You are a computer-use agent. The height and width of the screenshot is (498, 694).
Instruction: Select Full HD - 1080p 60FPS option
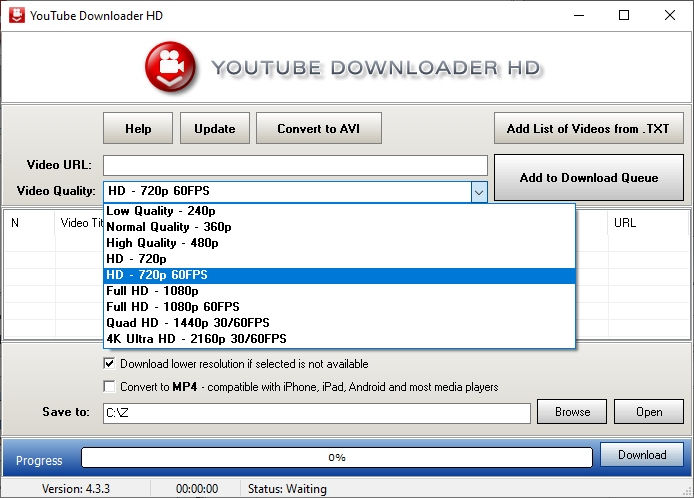(339, 307)
